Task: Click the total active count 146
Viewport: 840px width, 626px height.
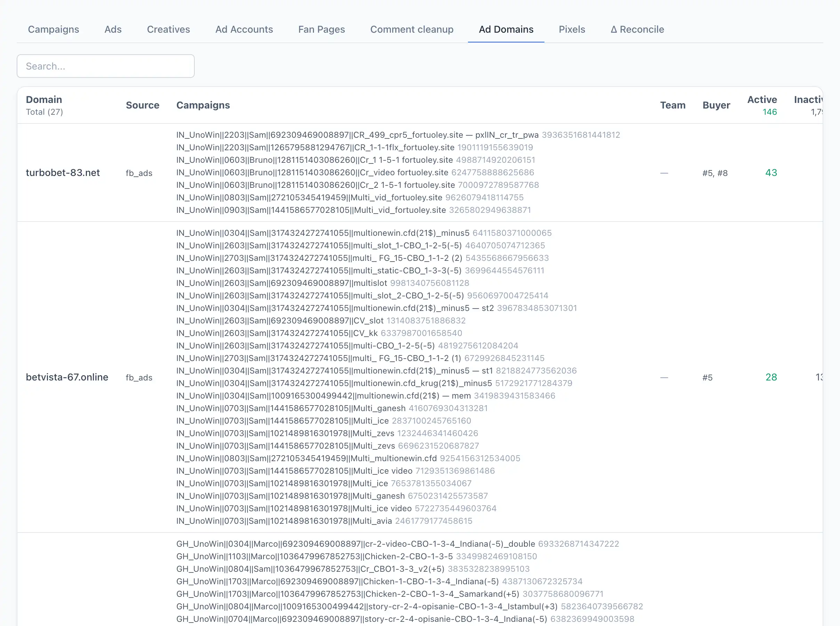Action: (769, 112)
